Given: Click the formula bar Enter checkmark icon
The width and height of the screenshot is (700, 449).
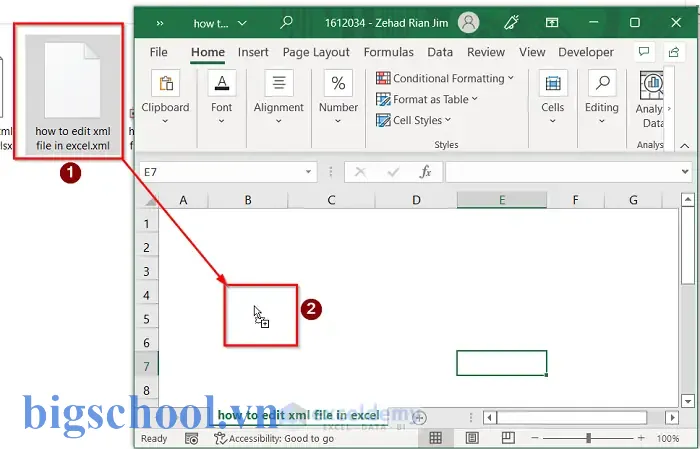Looking at the screenshot, I should click(393, 172).
